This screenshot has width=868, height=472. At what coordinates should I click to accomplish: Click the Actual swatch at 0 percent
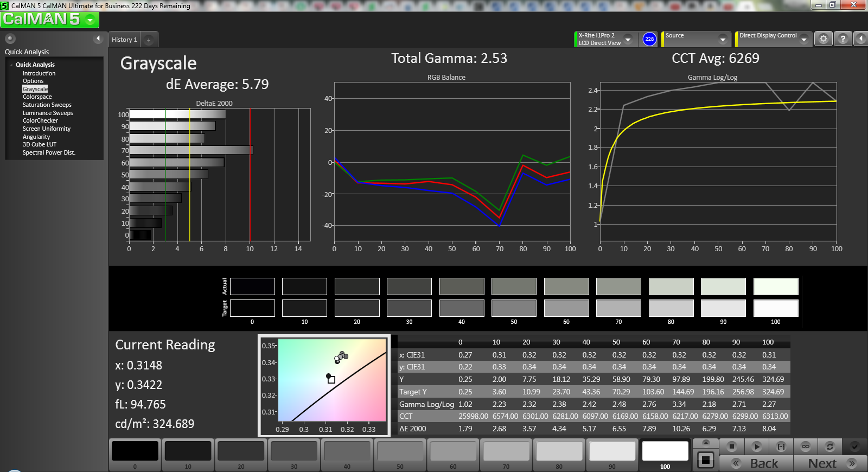(252, 286)
